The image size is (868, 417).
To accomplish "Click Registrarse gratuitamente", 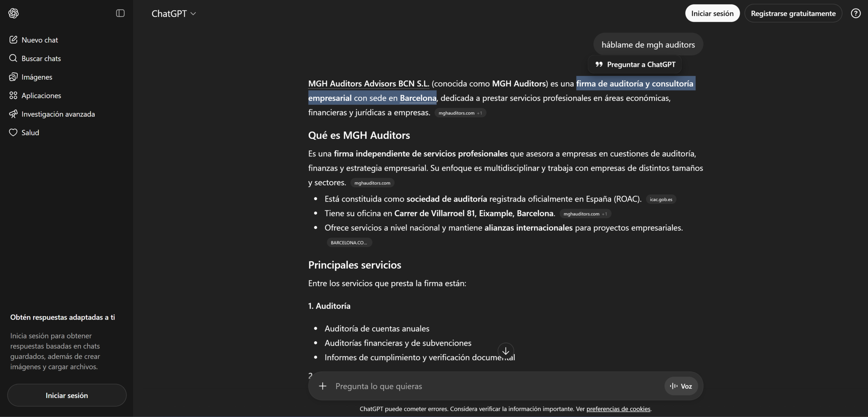I will 793,13.
